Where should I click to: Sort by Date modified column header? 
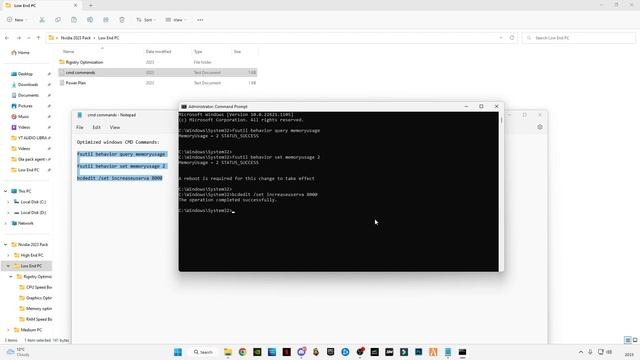pos(158,51)
